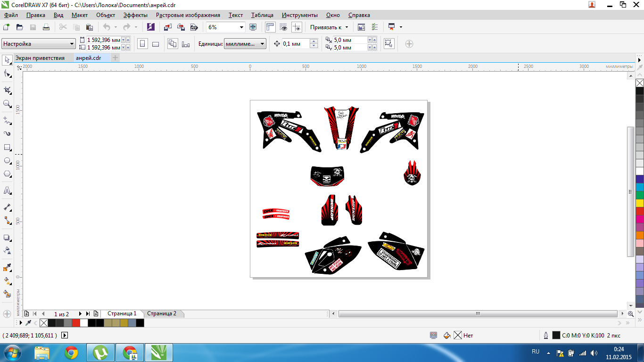Click the Import icon
The image size is (644, 362).
168,27
